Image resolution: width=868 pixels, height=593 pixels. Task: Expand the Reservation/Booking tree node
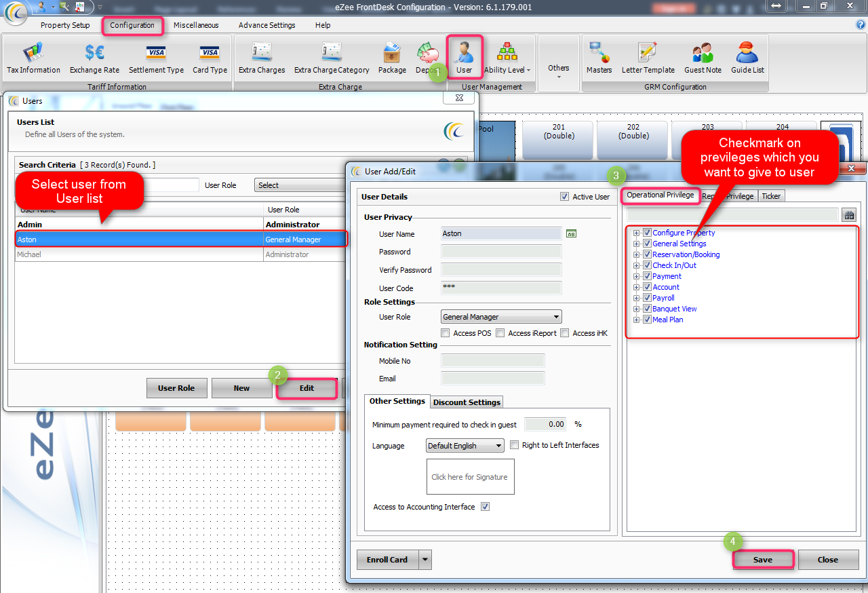pyautogui.click(x=636, y=254)
